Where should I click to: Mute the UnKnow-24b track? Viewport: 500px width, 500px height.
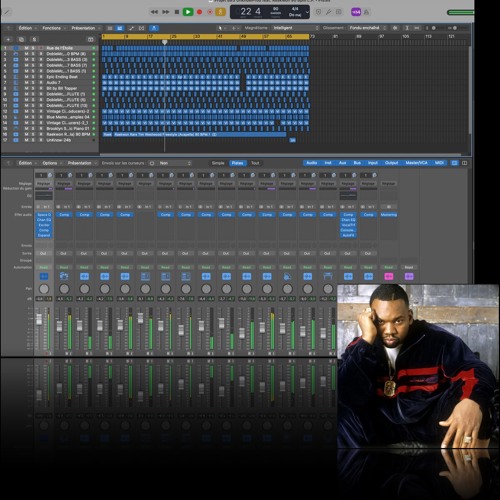[26, 140]
